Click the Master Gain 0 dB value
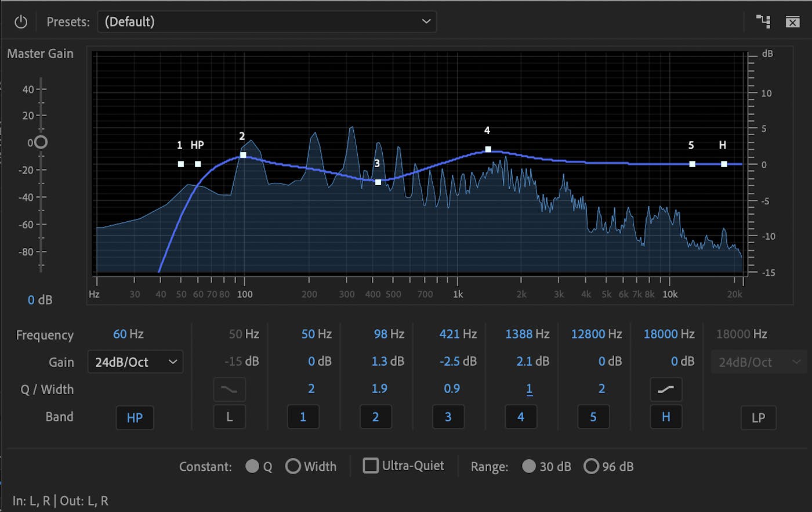This screenshot has width=812, height=512. click(40, 300)
